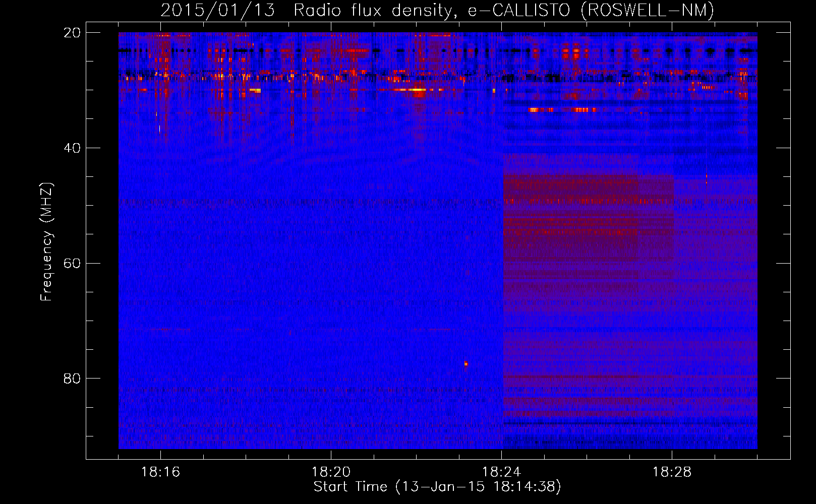Click the 'Frequency (MHZ)' axis label
The height and width of the screenshot is (504, 816).
pyautogui.click(x=46, y=242)
